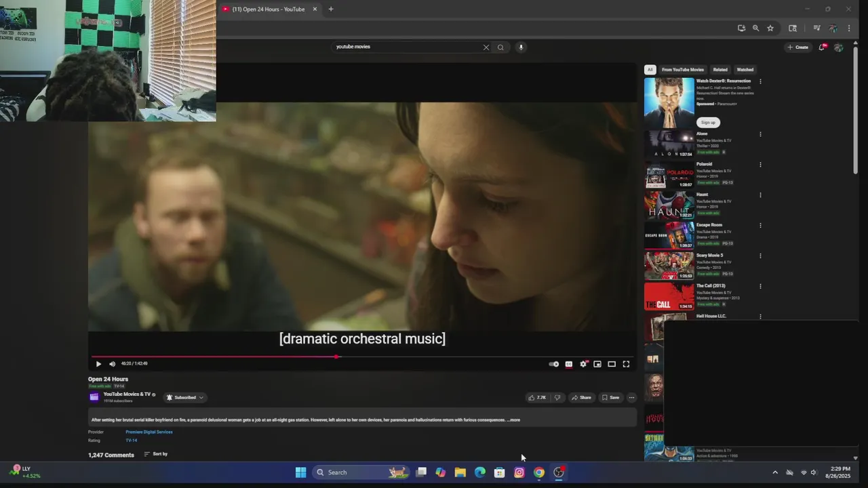The image size is (868, 488).
Task: Clear the search box with the X
Action: tap(486, 47)
